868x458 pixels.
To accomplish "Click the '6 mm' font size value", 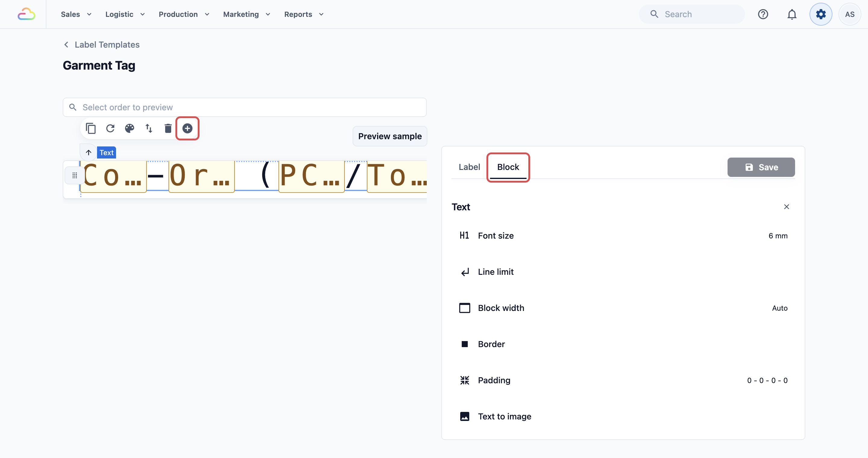I will pyautogui.click(x=778, y=236).
